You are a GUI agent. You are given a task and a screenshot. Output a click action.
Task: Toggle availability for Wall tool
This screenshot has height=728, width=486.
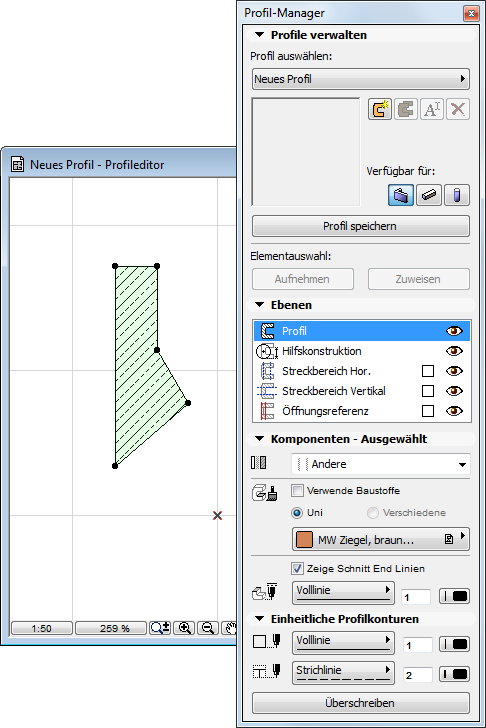tap(401, 195)
